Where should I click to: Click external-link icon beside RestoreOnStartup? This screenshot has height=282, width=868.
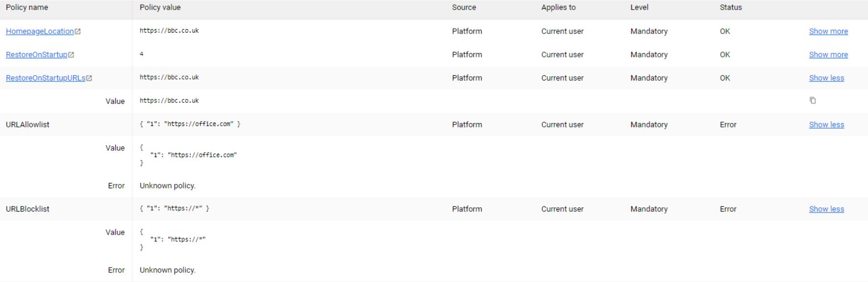click(x=71, y=55)
